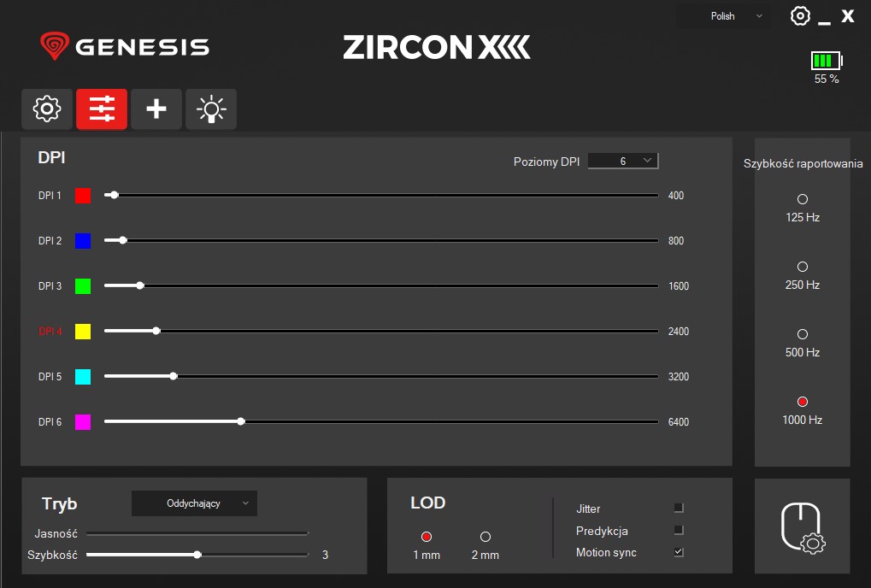Open the red DPI 1 color swatch
Screen dimensions: 871x588
(x=83, y=196)
